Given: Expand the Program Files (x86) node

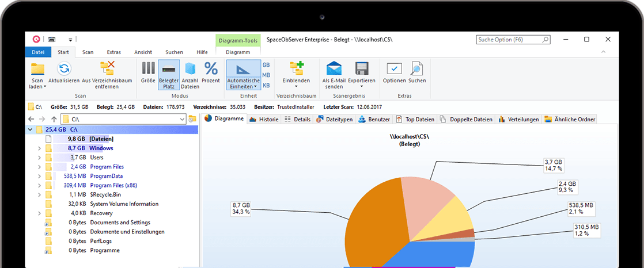Looking at the screenshot, I should [x=39, y=186].
